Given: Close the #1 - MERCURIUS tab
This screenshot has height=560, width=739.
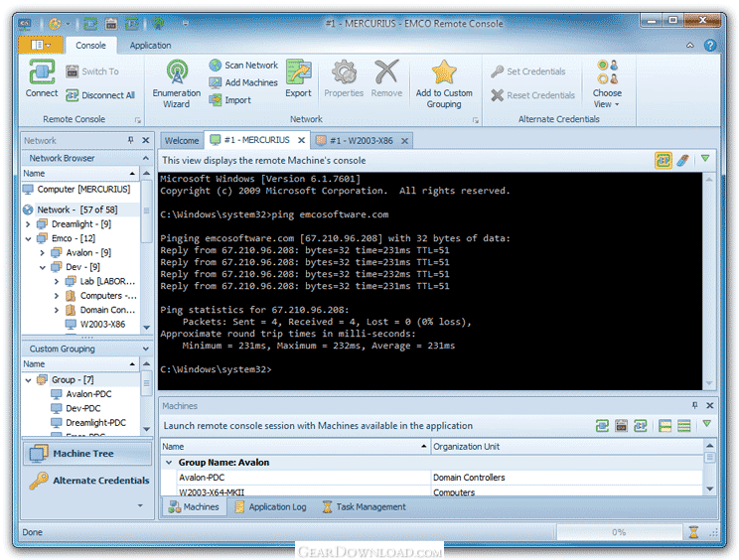Looking at the screenshot, I should [302, 140].
